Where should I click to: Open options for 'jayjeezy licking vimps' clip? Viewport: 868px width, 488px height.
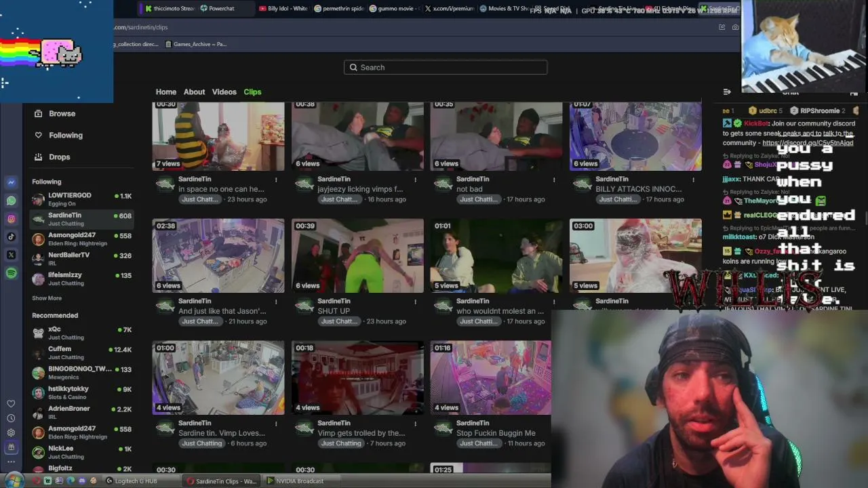coord(415,180)
